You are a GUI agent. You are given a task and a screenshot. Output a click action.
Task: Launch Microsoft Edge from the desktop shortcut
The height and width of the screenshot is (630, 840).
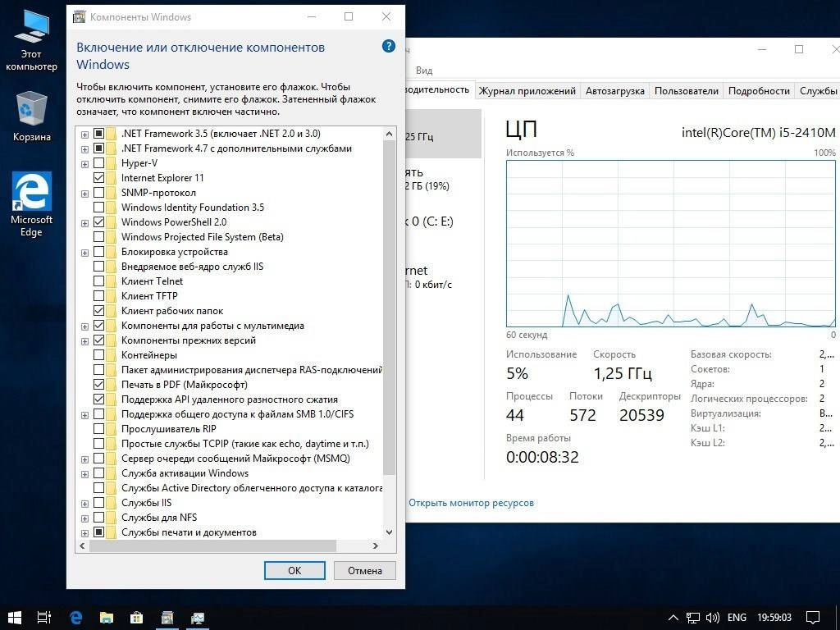tap(32, 204)
